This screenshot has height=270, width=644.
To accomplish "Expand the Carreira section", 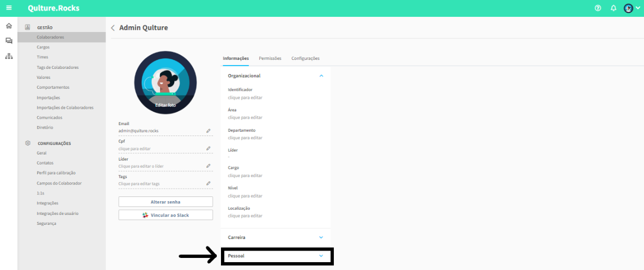I will pos(321,237).
